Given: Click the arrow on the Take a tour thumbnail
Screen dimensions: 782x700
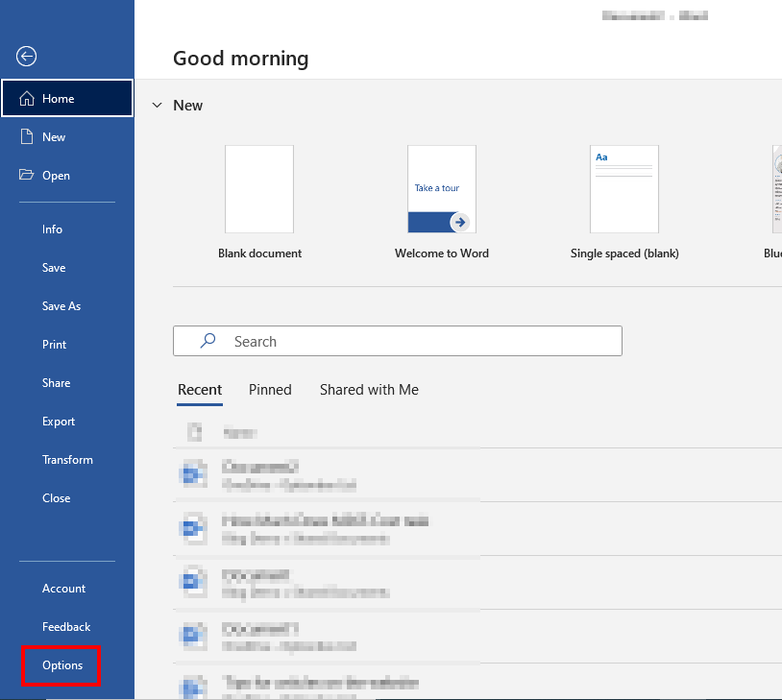Looking at the screenshot, I should coord(460,222).
